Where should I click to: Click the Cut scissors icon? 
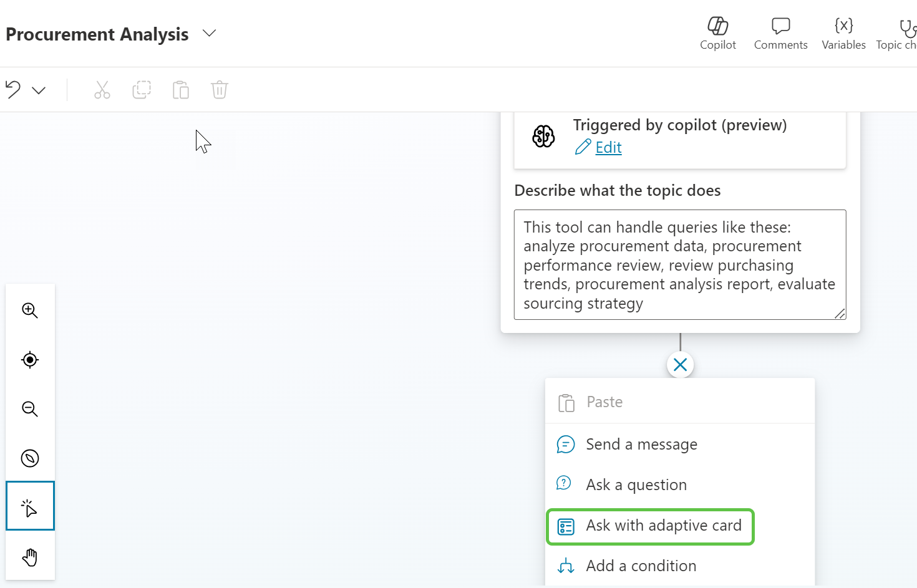(x=102, y=90)
